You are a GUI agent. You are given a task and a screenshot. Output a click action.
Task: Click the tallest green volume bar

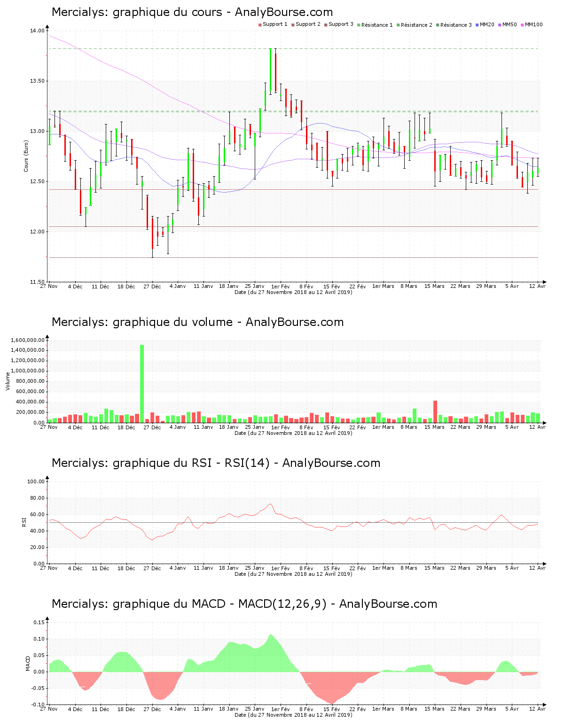click(142, 384)
